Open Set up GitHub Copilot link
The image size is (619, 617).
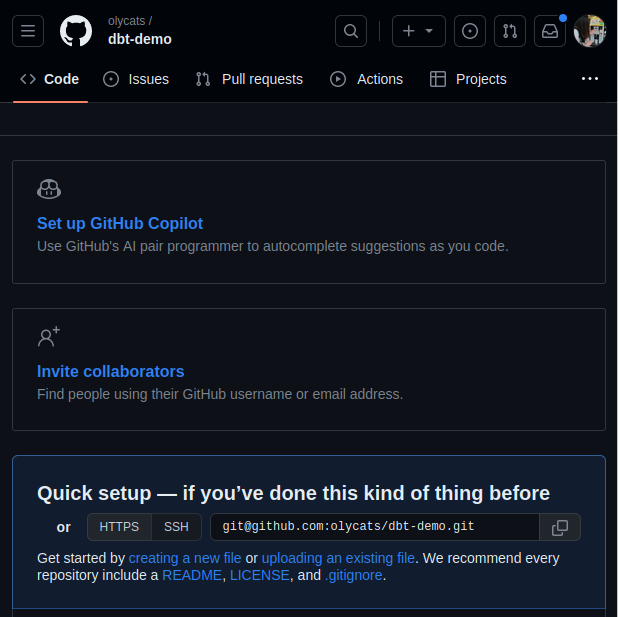point(120,223)
